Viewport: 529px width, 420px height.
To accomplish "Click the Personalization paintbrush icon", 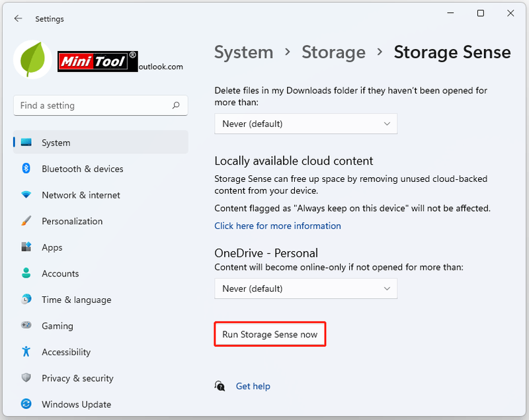I will click(26, 221).
